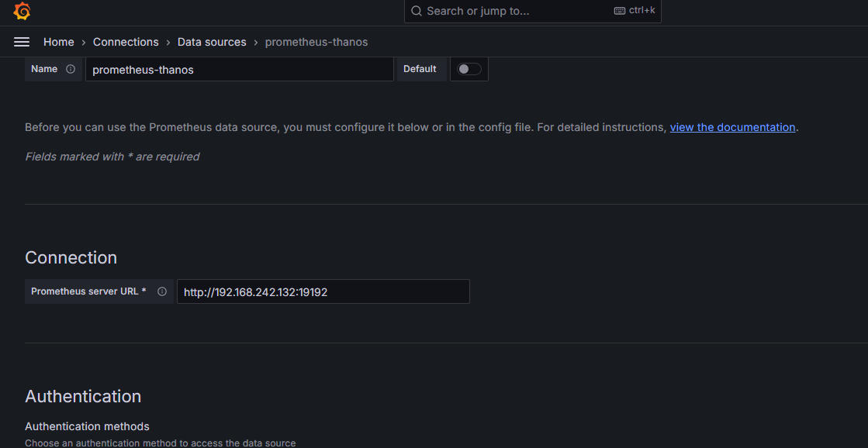The width and height of the screenshot is (868, 448).
Task: Open the view the documentation link
Action: point(732,127)
